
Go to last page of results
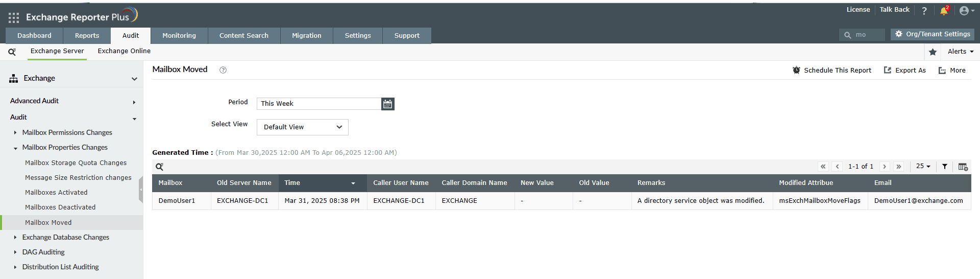coord(899,167)
